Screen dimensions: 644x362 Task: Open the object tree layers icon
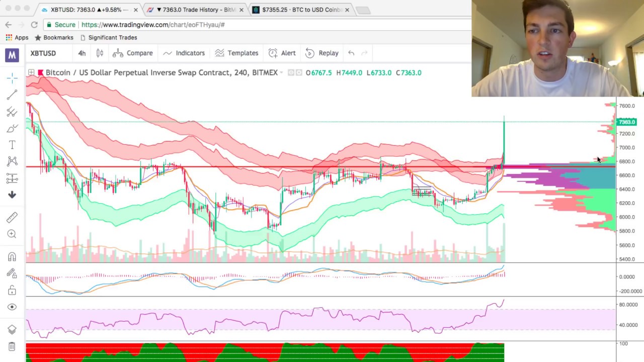click(12, 329)
